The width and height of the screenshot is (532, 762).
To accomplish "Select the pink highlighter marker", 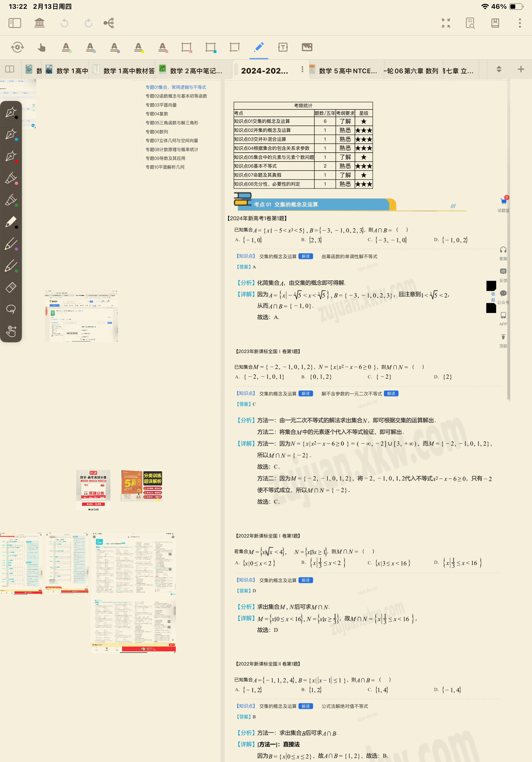I will [11, 179].
